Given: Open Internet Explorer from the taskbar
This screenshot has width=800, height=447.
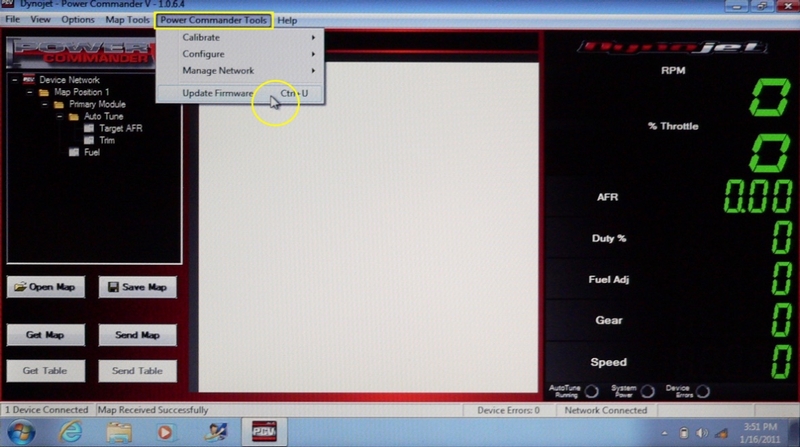Looking at the screenshot, I should (71, 432).
